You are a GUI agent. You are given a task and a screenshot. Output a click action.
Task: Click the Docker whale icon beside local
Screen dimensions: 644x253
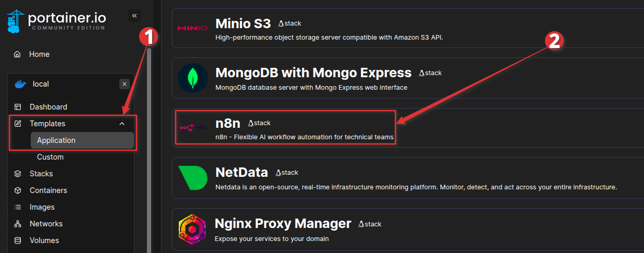tap(20, 84)
